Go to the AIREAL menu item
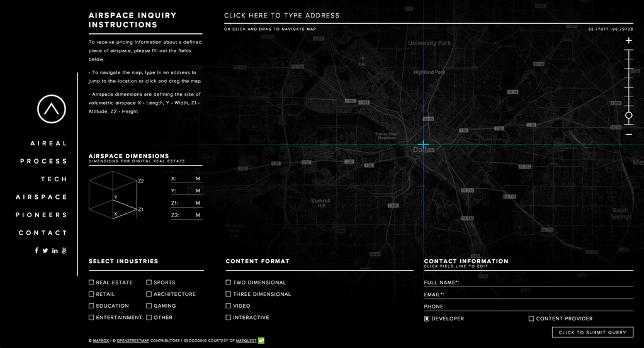This screenshot has width=644, height=348. click(x=48, y=143)
